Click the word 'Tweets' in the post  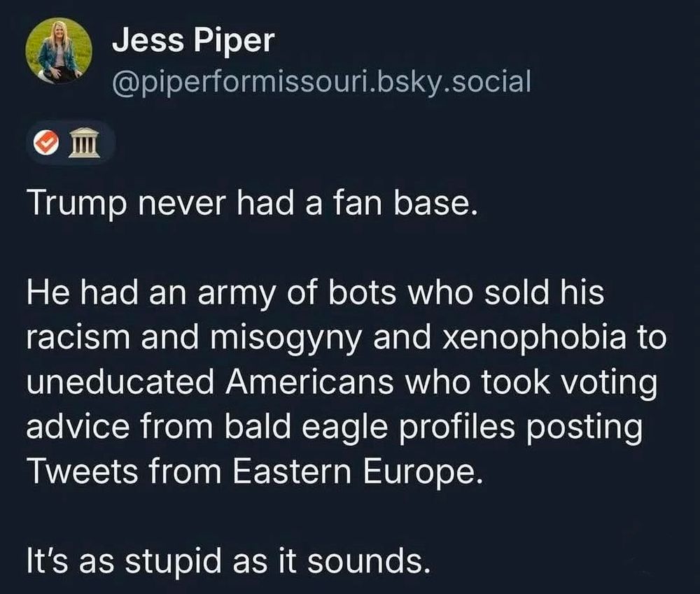tap(82, 472)
